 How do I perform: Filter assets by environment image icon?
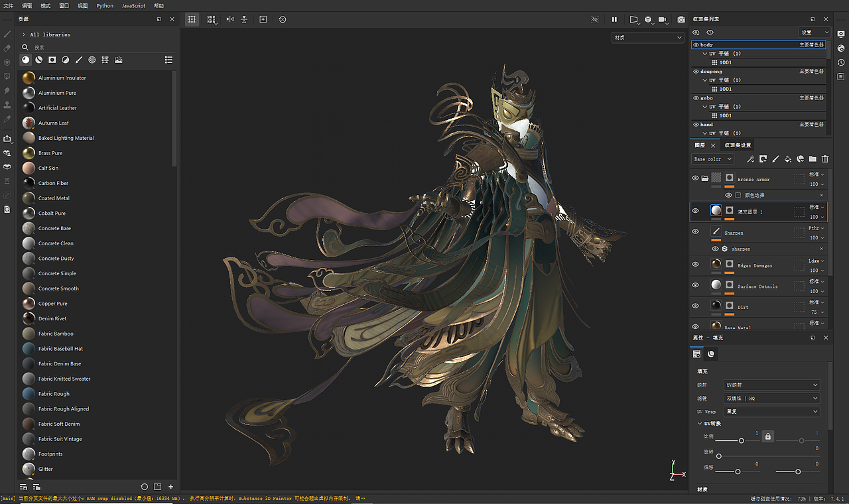[x=119, y=60]
